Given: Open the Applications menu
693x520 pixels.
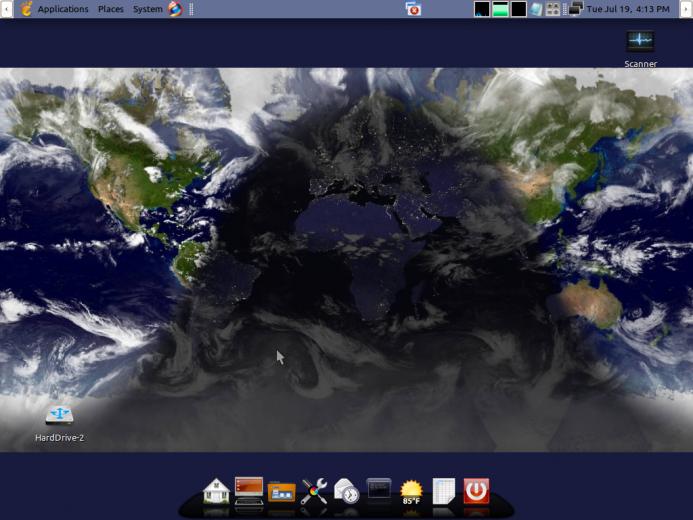Looking at the screenshot, I should coord(63,9).
